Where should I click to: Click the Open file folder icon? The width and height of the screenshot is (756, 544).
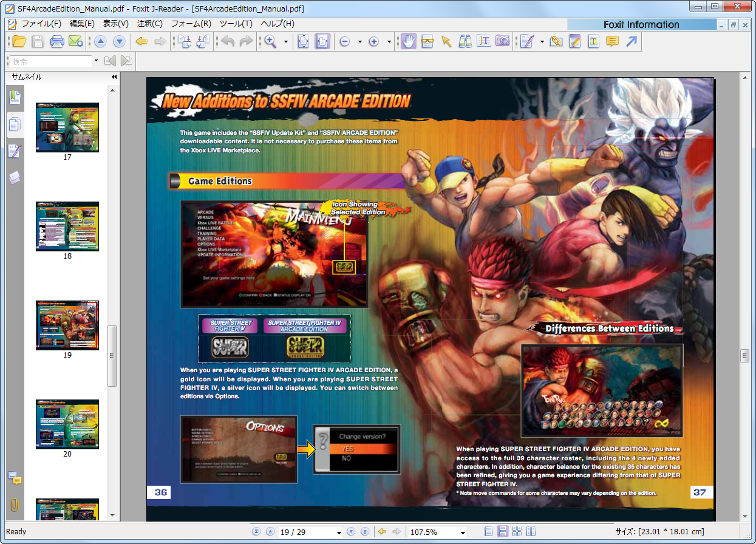click(x=19, y=41)
